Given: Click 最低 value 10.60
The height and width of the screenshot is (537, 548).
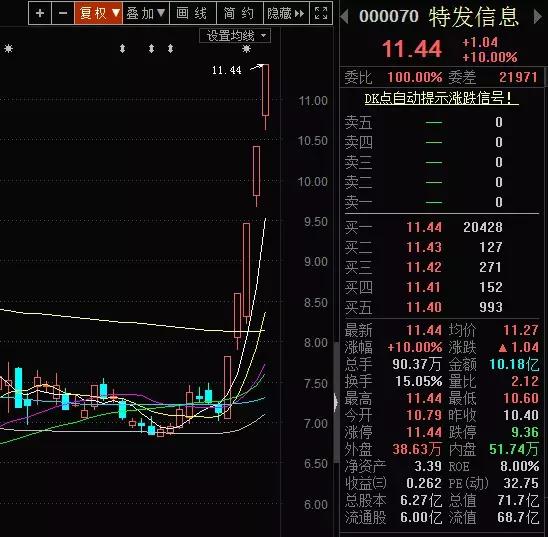Looking at the screenshot, I should point(521,398).
